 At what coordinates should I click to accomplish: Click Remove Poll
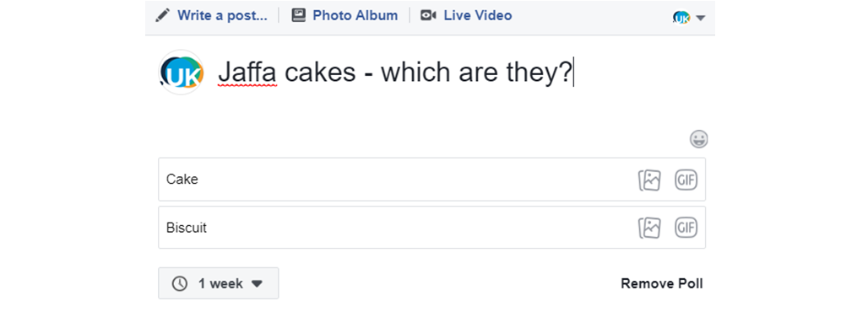tap(661, 284)
